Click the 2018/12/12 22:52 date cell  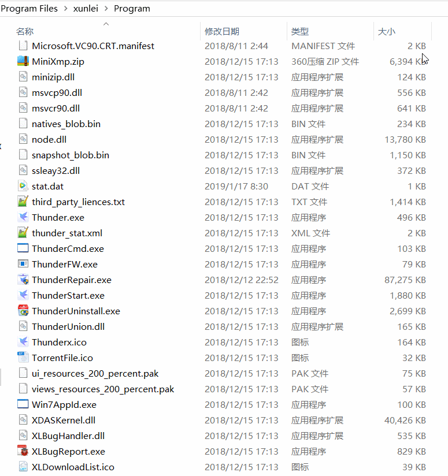(242, 280)
